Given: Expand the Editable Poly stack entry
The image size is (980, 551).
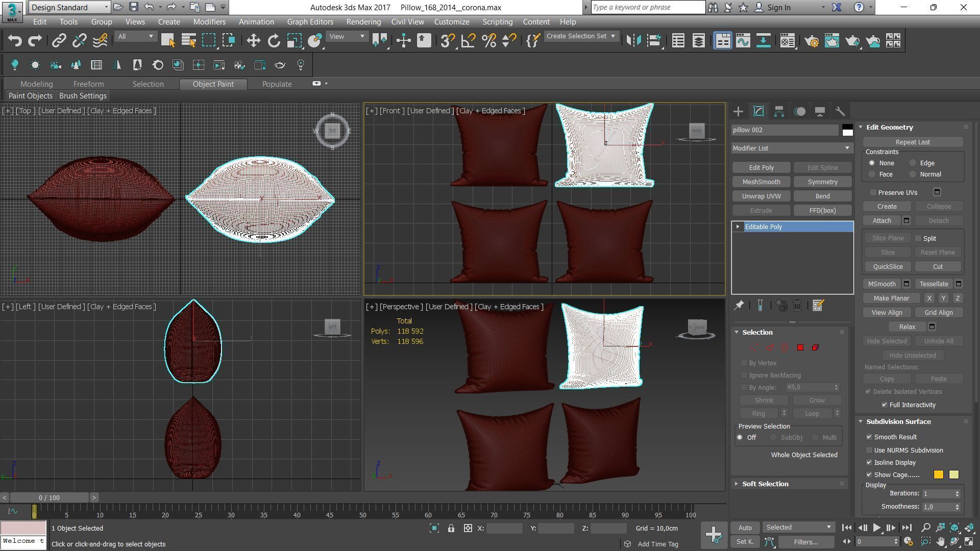Looking at the screenshot, I should 738,227.
